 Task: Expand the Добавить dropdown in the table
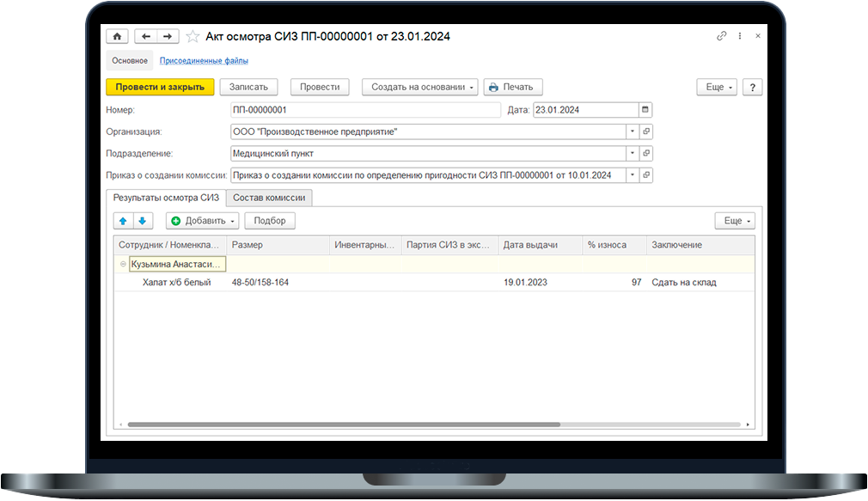click(x=203, y=221)
